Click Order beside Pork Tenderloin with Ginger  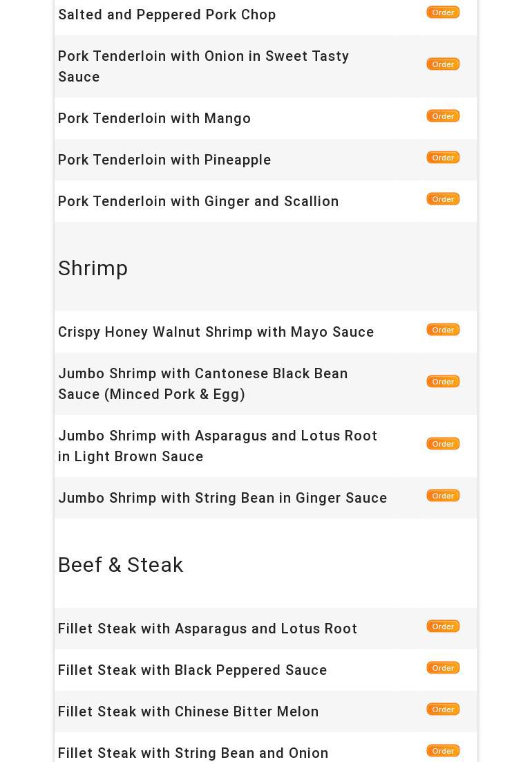pyautogui.click(x=443, y=199)
